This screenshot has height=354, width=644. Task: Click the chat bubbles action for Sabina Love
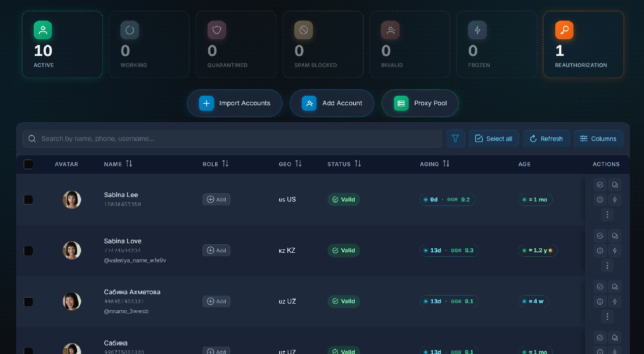(x=615, y=236)
